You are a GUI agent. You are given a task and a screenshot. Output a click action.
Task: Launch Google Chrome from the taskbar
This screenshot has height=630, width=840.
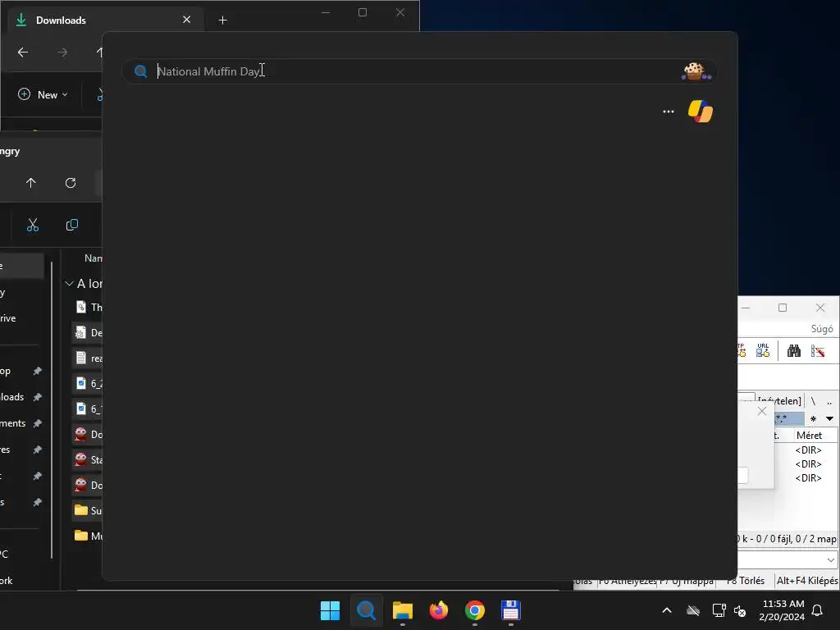point(475,610)
